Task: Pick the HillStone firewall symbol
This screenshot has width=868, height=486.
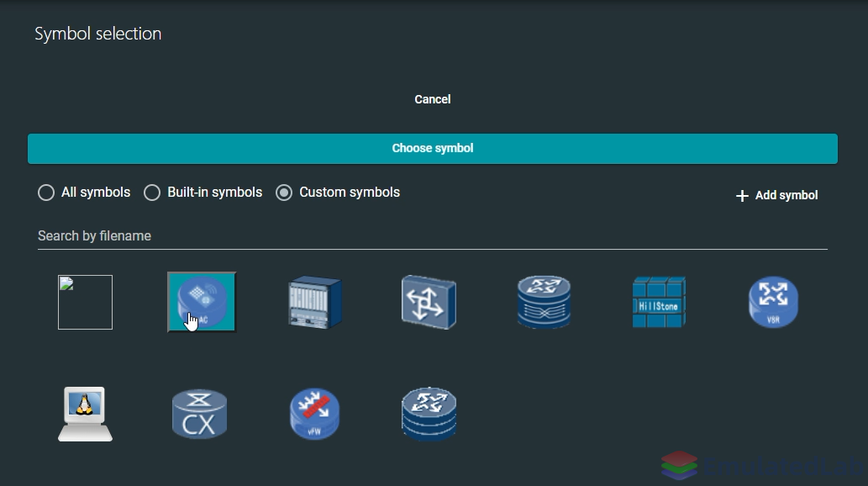Action: pyautogui.click(x=659, y=302)
